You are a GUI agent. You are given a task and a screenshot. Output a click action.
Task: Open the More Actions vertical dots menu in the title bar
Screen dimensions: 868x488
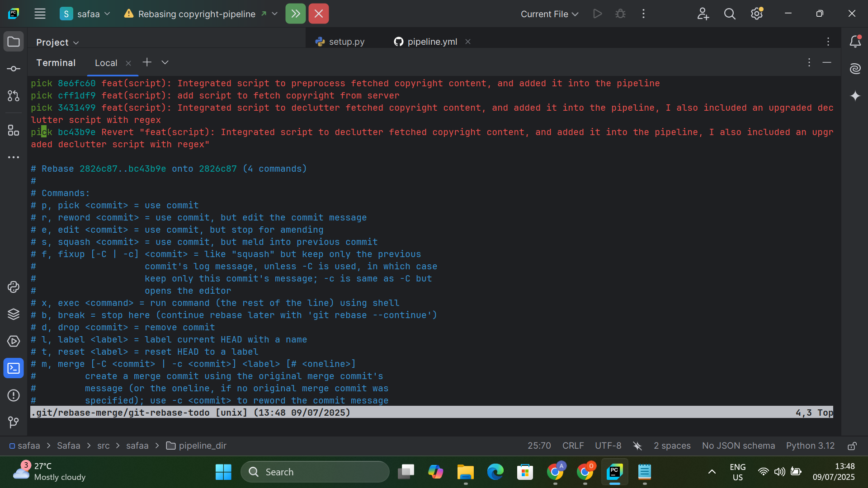click(643, 14)
